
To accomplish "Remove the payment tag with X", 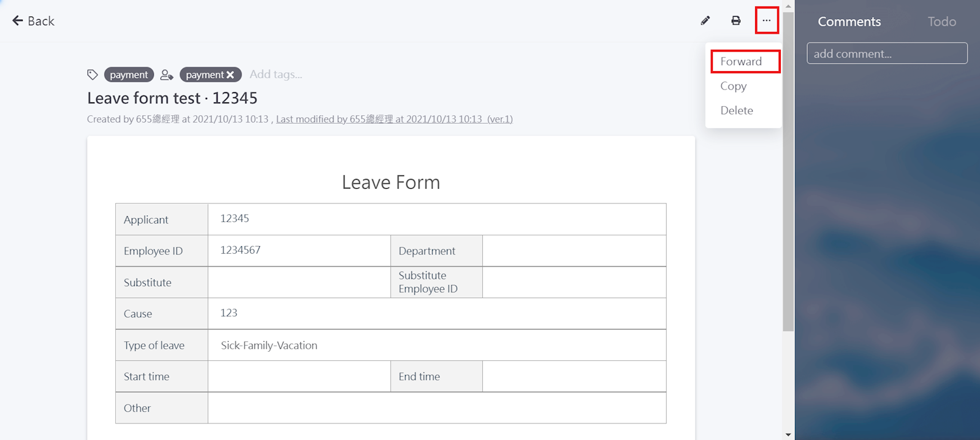I will (x=230, y=75).
